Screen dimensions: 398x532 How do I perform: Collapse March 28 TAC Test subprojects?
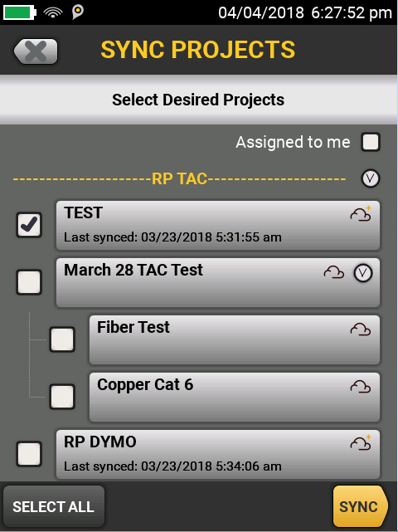(x=363, y=273)
